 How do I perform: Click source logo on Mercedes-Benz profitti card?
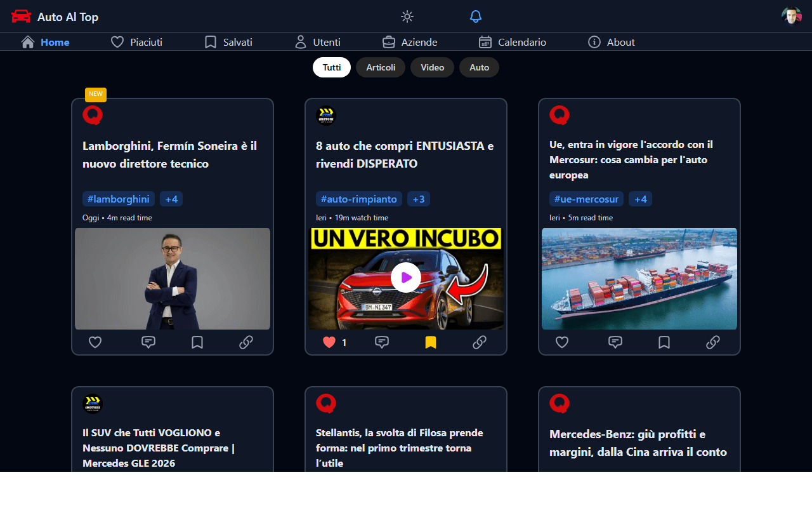click(x=560, y=404)
